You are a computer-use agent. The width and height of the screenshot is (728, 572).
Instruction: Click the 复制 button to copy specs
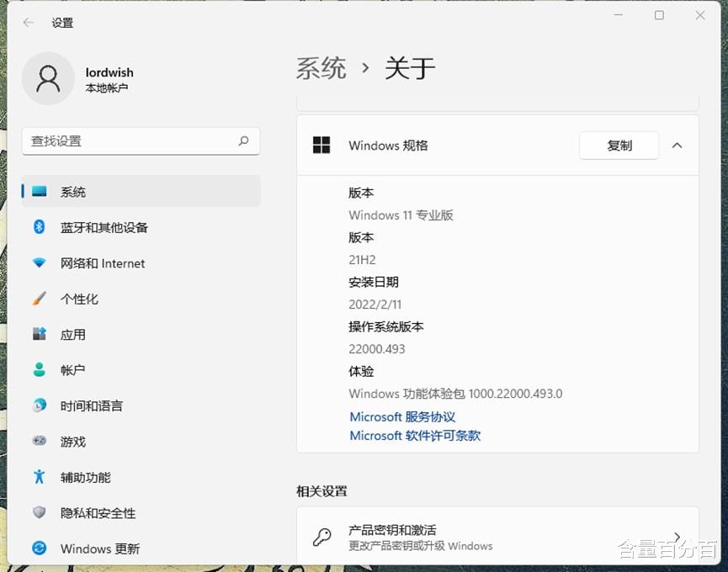[x=619, y=145]
